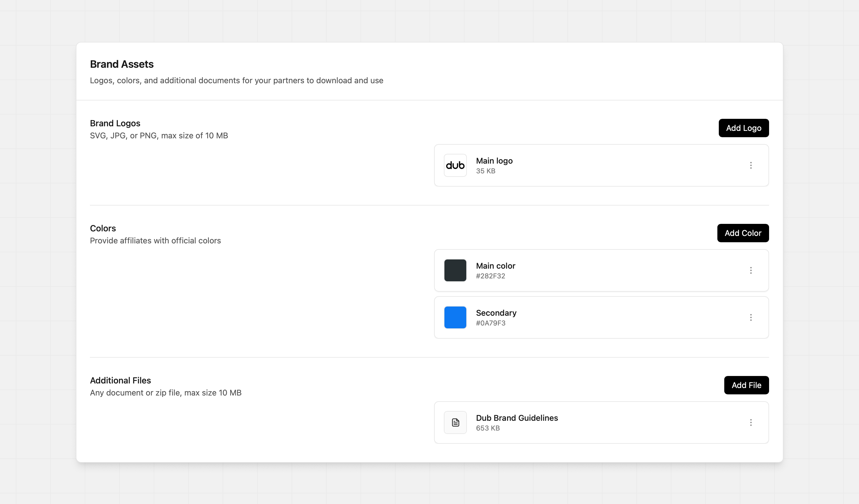The image size is (859, 504).
Task: Click the blue Secondary color swatch
Action: click(x=455, y=317)
